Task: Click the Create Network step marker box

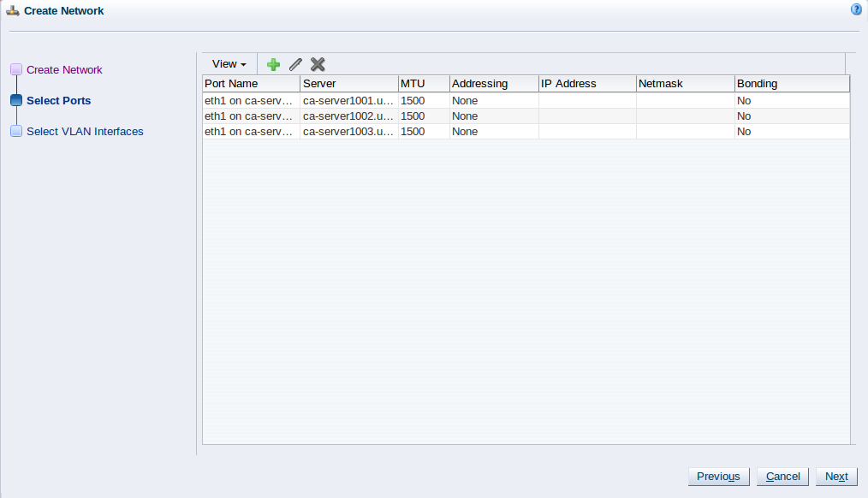Action: point(16,69)
